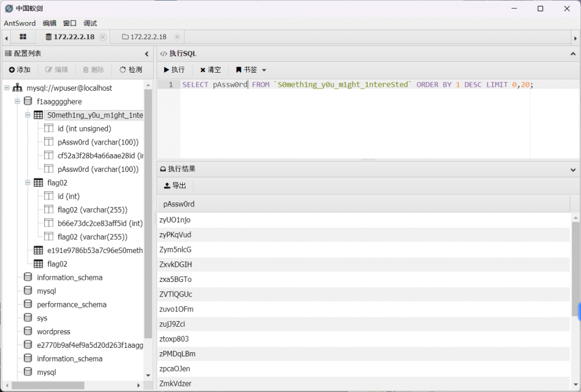Collapse the 执行SQL panel chevron

point(573,54)
